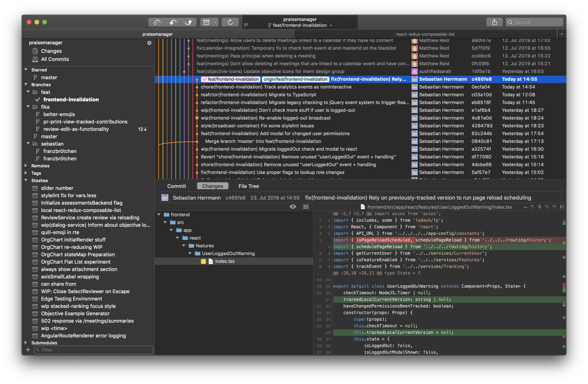This screenshot has width=588, height=384.
Task: Click the Fetch toolbar icon
Action: point(157,22)
